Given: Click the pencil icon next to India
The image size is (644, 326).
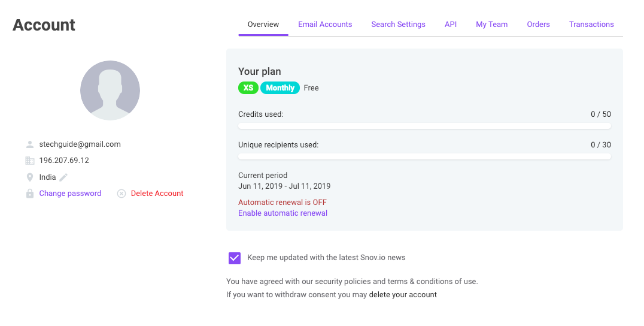Looking at the screenshot, I should 63,177.
